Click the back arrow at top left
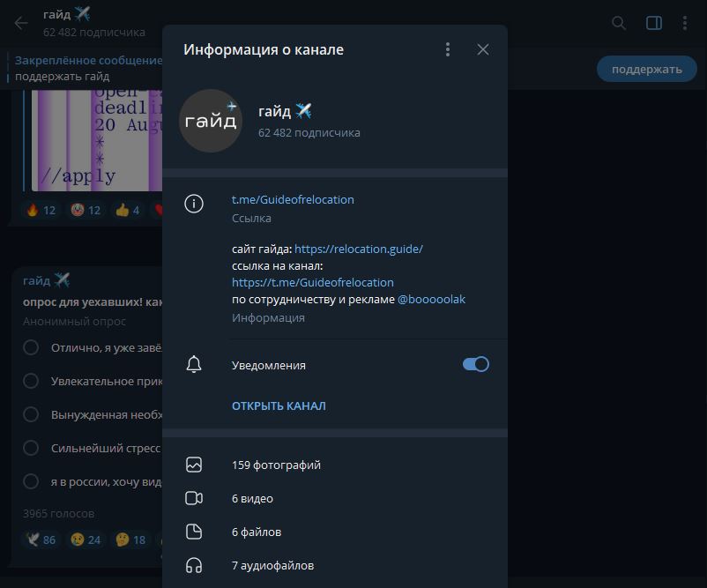This screenshot has width=707, height=588. click(x=19, y=24)
